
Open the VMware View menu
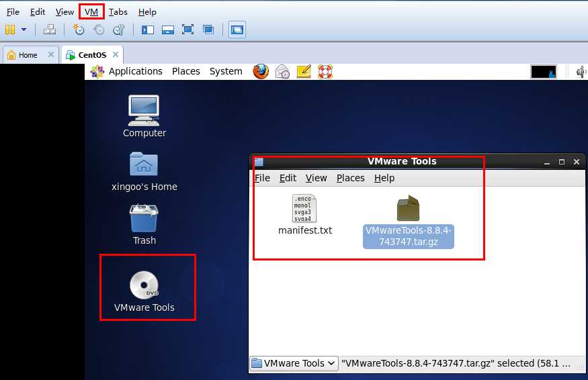click(x=65, y=12)
